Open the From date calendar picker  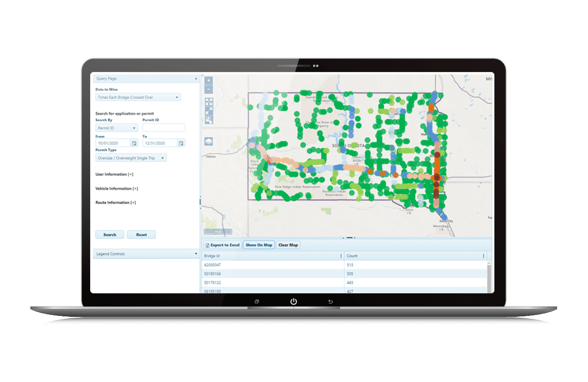[x=134, y=143]
